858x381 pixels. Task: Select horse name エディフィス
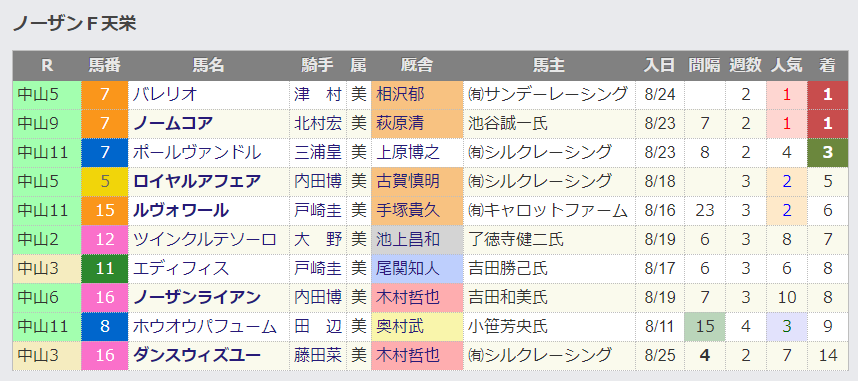click(x=181, y=269)
